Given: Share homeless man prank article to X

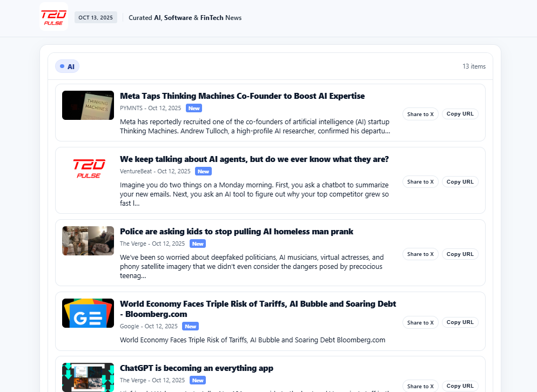Looking at the screenshot, I should click(420, 254).
